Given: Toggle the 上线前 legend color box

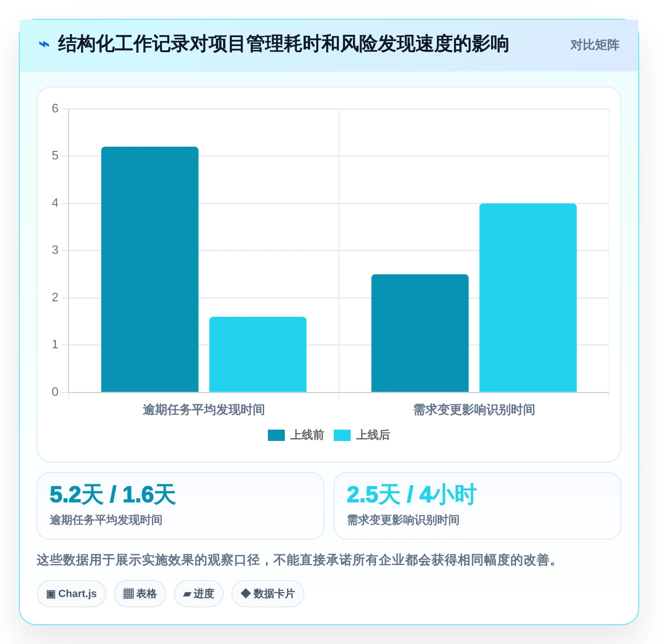Looking at the screenshot, I should coord(276,435).
